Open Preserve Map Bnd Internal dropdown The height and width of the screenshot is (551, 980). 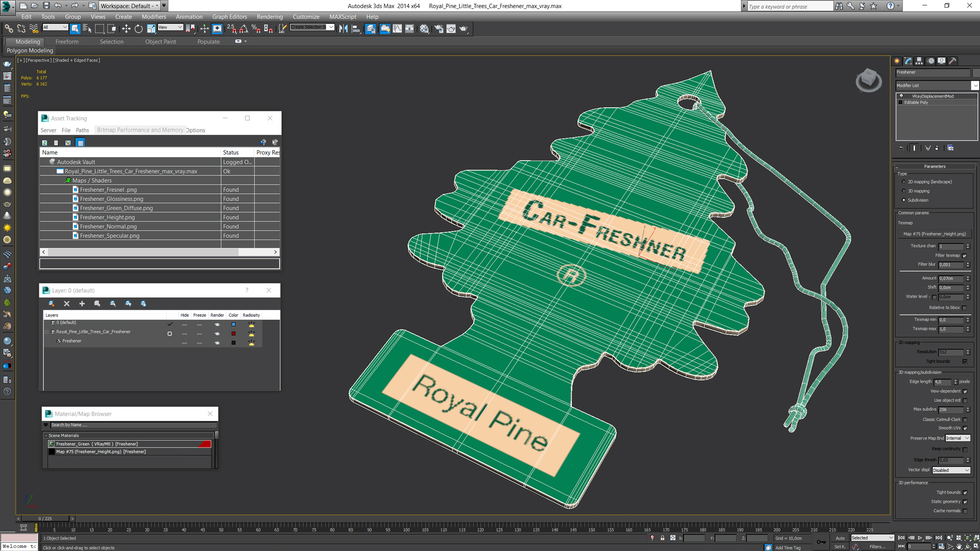click(x=958, y=438)
